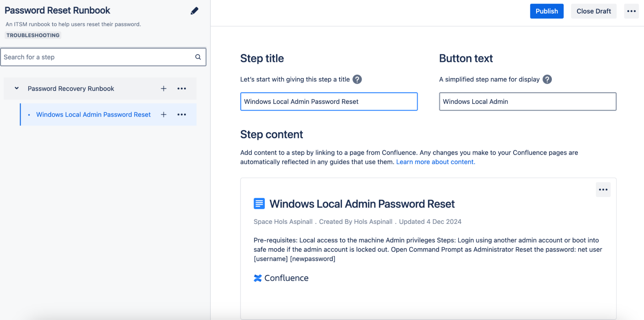Click inside the Search for a step field
The image size is (644, 320).
point(97,57)
